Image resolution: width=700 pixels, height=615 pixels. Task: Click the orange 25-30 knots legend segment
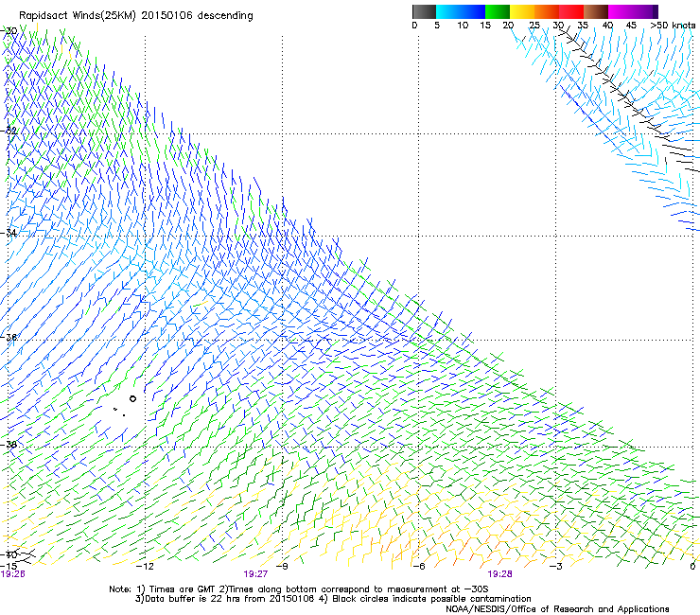point(547,11)
